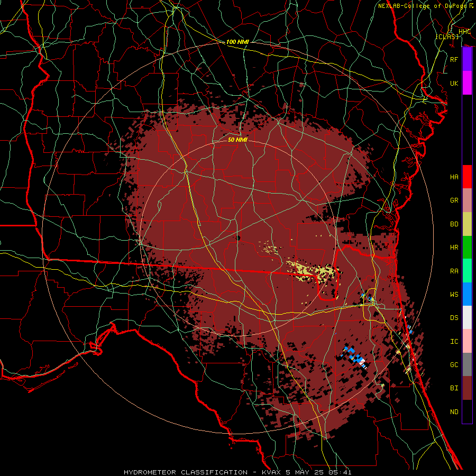Click the HA red legend swatch

click(x=467, y=177)
